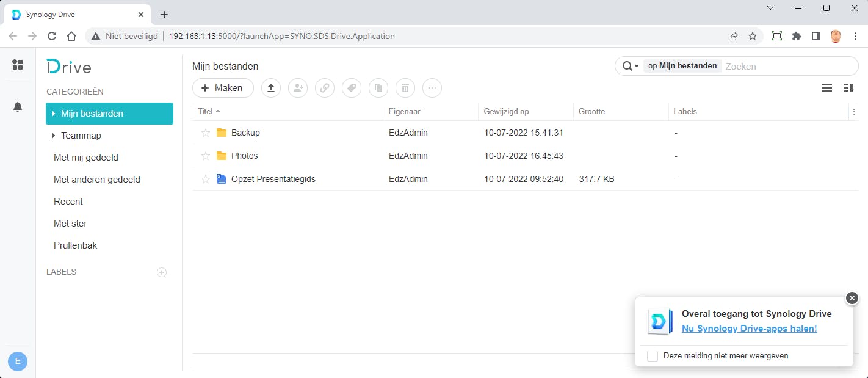Select the Teammap category
Viewport: 868px width, 378px height.
[81, 136]
